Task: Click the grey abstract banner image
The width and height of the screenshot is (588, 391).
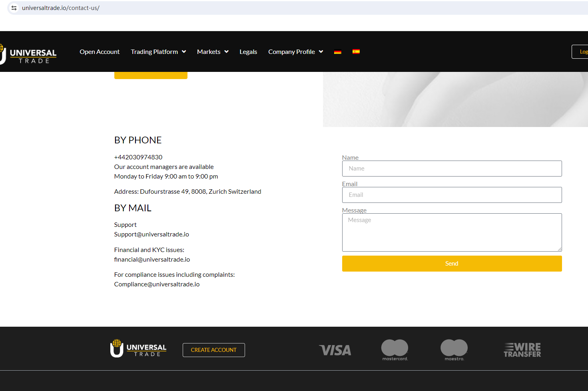Action: [x=455, y=99]
